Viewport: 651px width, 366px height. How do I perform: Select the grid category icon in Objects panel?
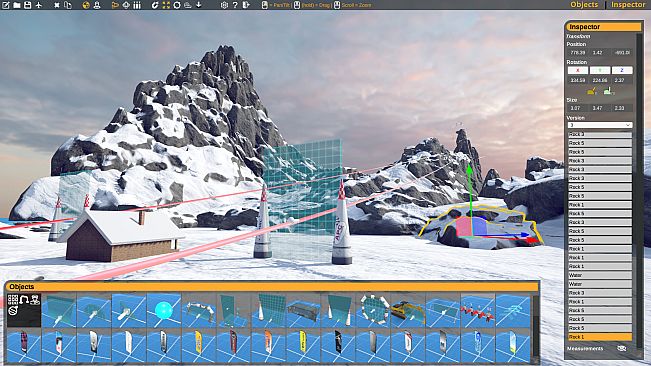coord(13,299)
